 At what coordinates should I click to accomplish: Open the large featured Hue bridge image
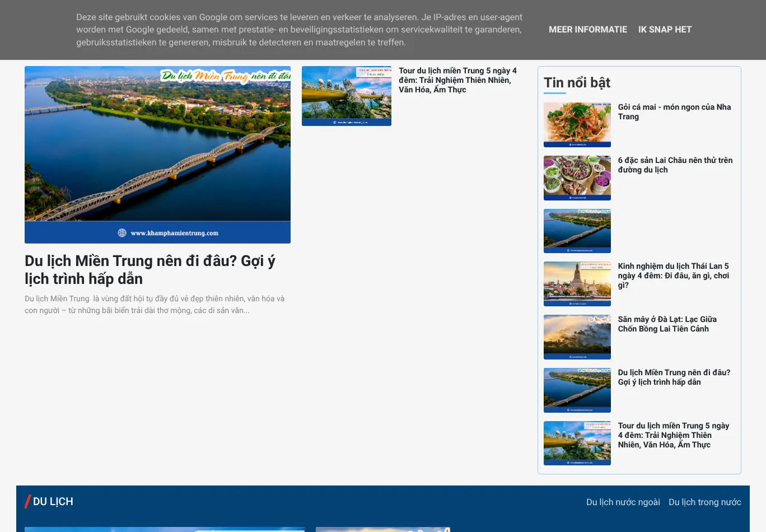[157, 155]
